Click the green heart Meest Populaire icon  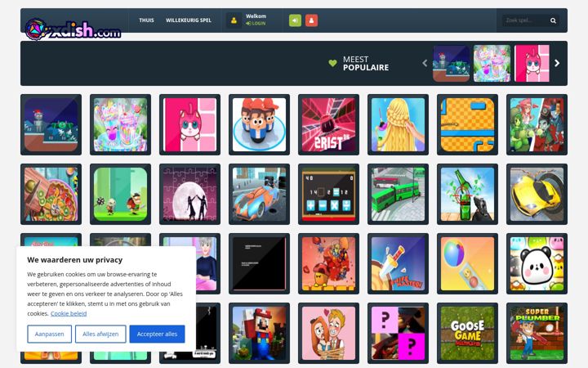(332, 63)
